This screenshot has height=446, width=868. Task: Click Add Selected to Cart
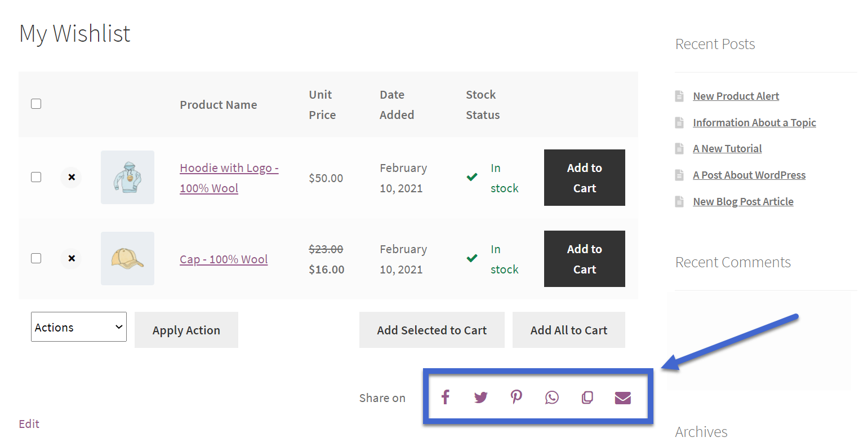pyautogui.click(x=431, y=330)
